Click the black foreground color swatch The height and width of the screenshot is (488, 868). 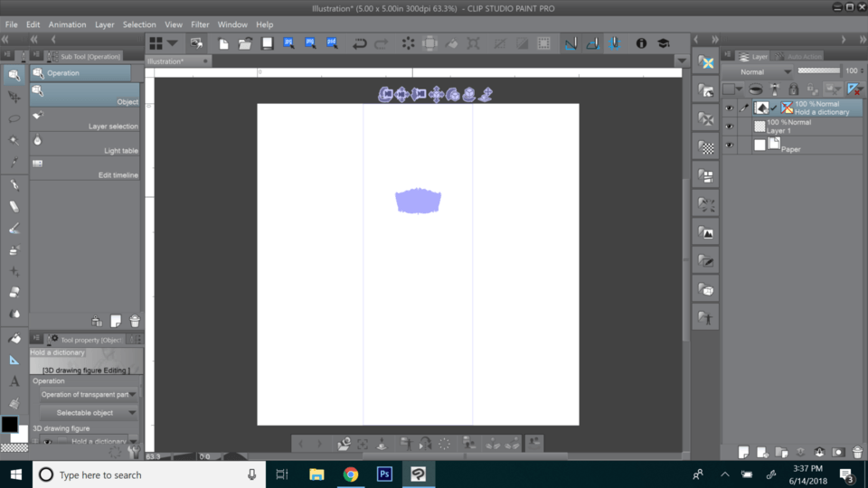point(9,425)
